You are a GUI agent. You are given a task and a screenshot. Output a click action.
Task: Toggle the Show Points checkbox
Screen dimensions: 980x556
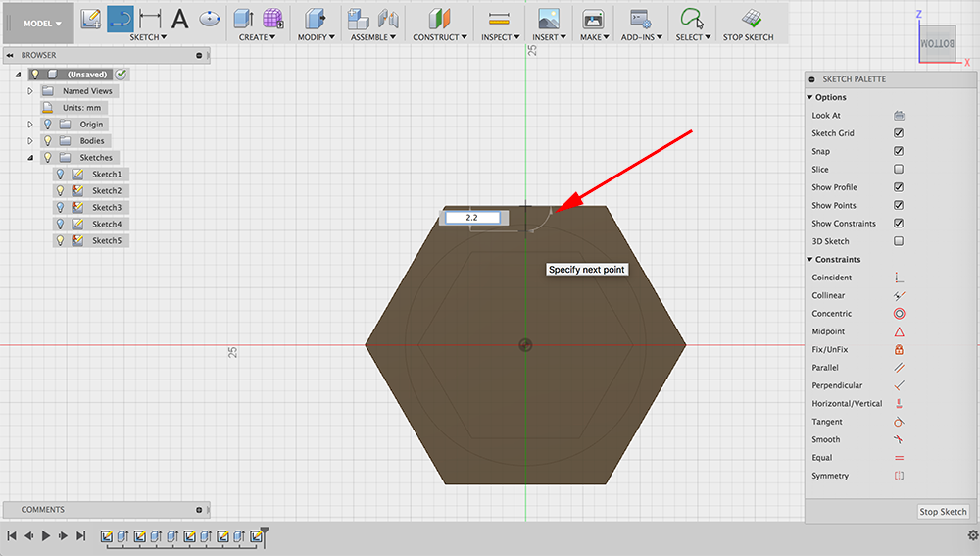[899, 205]
